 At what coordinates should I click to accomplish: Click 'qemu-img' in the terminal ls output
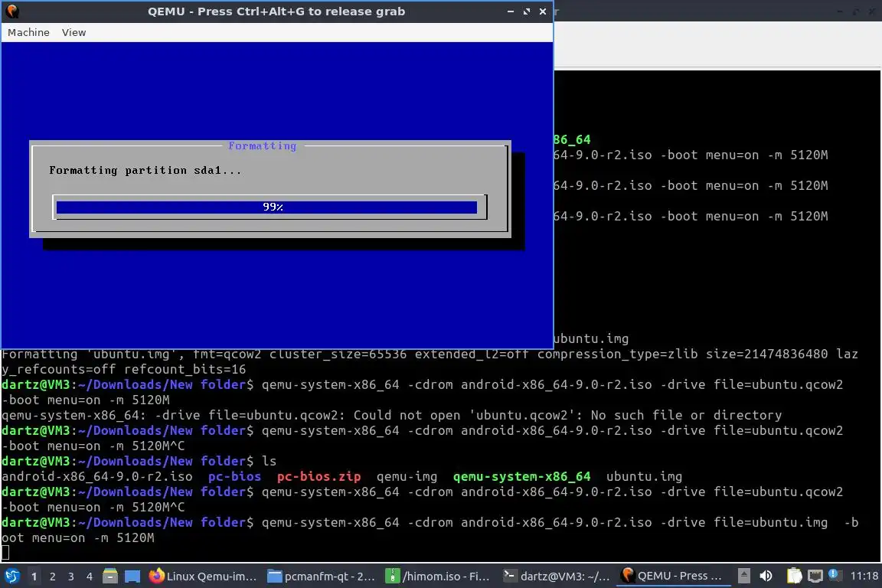[407, 476]
